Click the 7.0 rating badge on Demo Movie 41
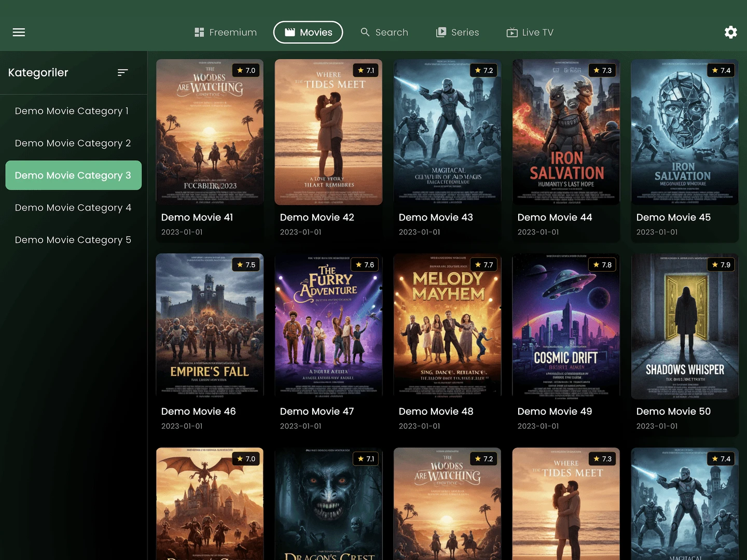Screen dimensions: 747x560 [x=246, y=71]
